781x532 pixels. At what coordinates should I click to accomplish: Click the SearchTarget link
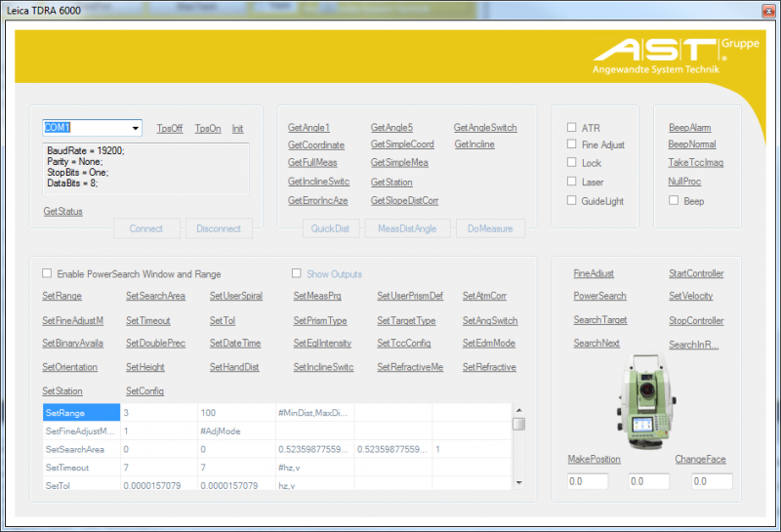pos(600,320)
